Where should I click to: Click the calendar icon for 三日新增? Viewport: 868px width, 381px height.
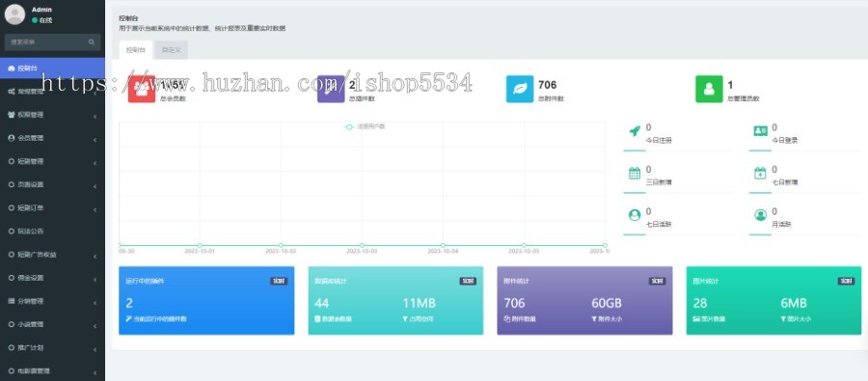point(635,174)
